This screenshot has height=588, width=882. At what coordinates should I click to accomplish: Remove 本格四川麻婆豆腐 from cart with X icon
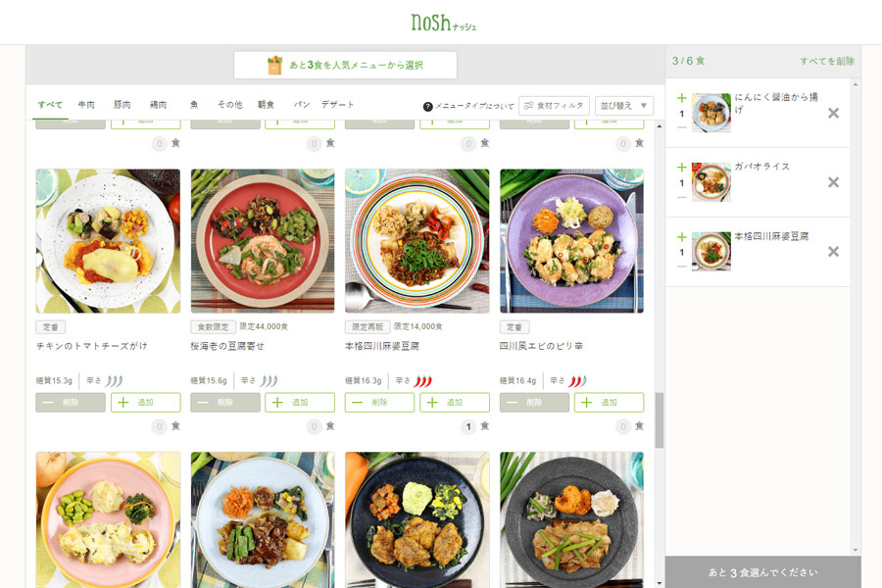click(x=833, y=252)
